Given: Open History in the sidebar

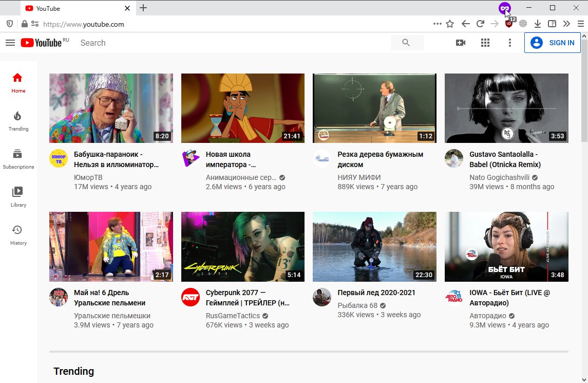Looking at the screenshot, I should coord(18,235).
